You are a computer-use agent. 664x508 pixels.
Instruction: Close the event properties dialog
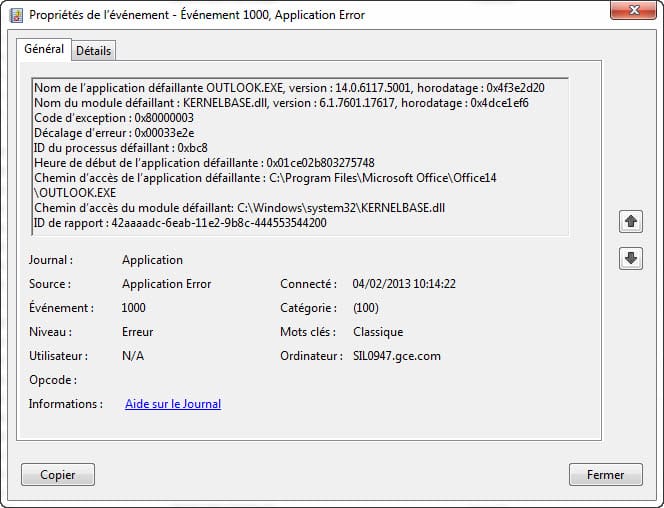tap(634, 10)
